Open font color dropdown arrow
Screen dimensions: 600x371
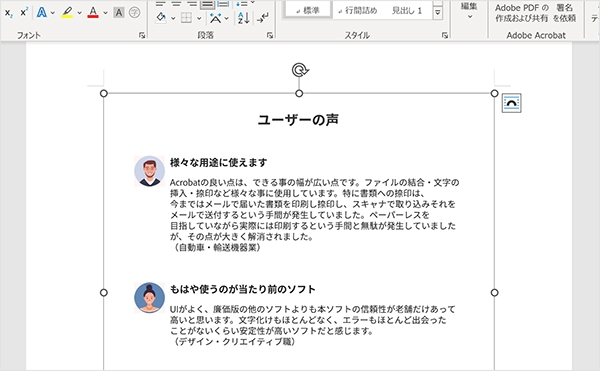pyautogui.click(x=105, y=13)
